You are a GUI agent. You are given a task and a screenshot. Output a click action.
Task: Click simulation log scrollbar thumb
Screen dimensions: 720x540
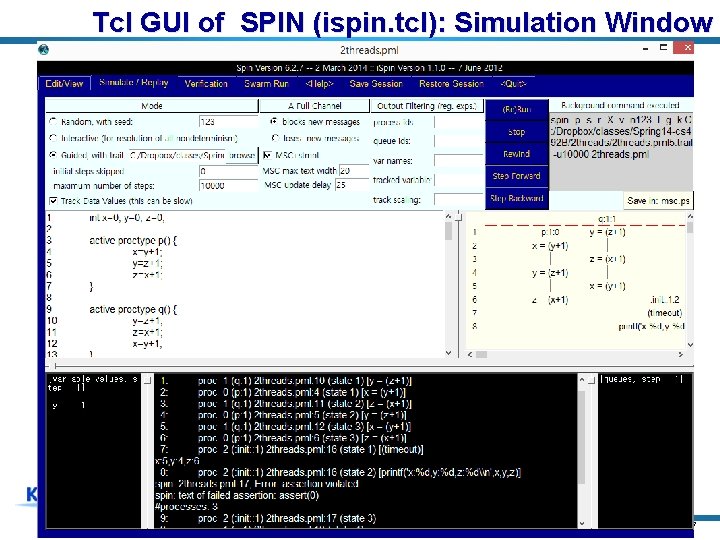click(581, 436)
